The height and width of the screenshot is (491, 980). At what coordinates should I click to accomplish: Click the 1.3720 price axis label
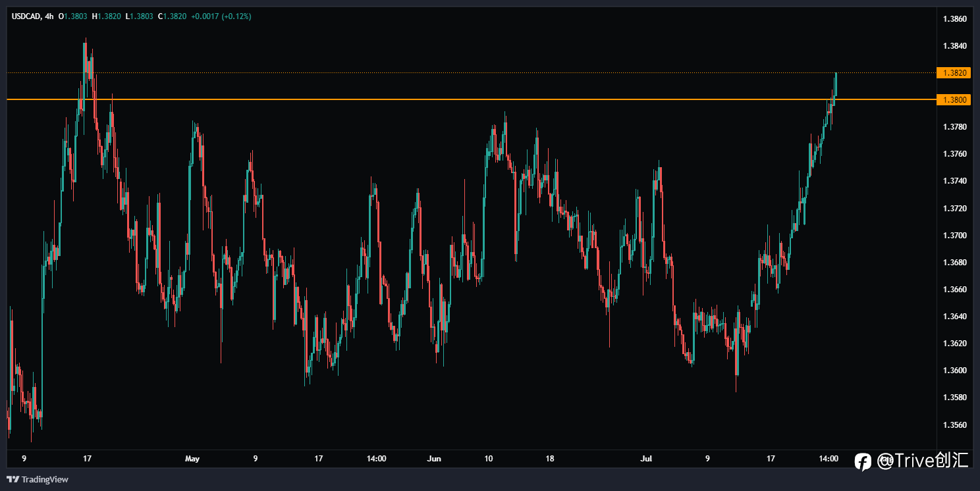pos(954,209)
